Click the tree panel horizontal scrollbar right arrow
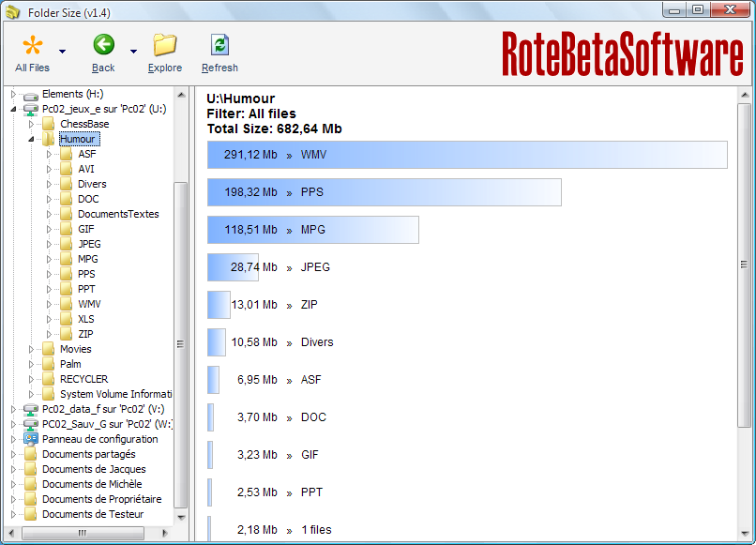The height and width of the screenshot is (545, 756). click(165, 533)
